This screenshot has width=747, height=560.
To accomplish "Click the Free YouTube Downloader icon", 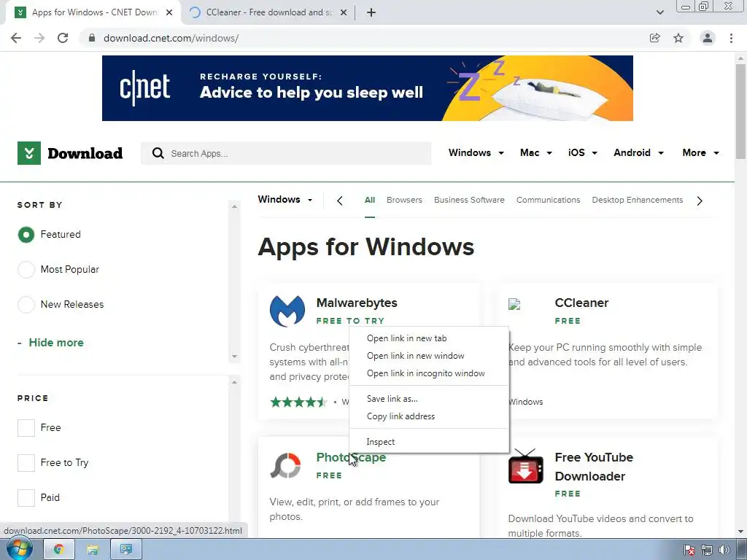I will coord(525,466).
